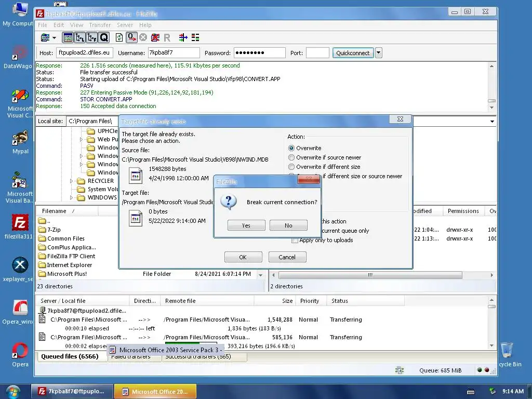Open the Site Manager toolbar icon
This screenshot has height=399, width=532.
[x=45, y=37]
